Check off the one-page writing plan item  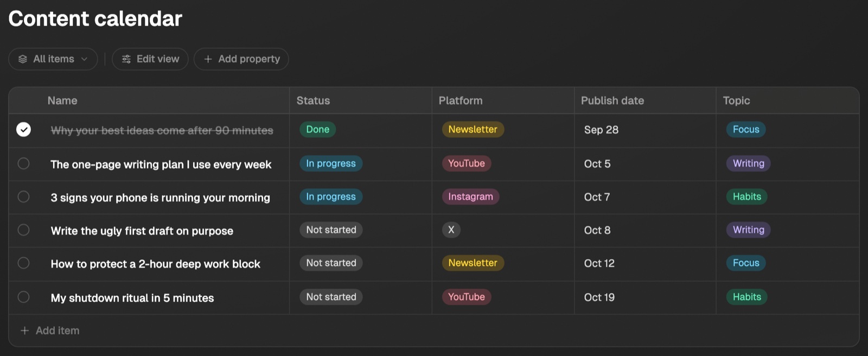[x=23, y=163]
